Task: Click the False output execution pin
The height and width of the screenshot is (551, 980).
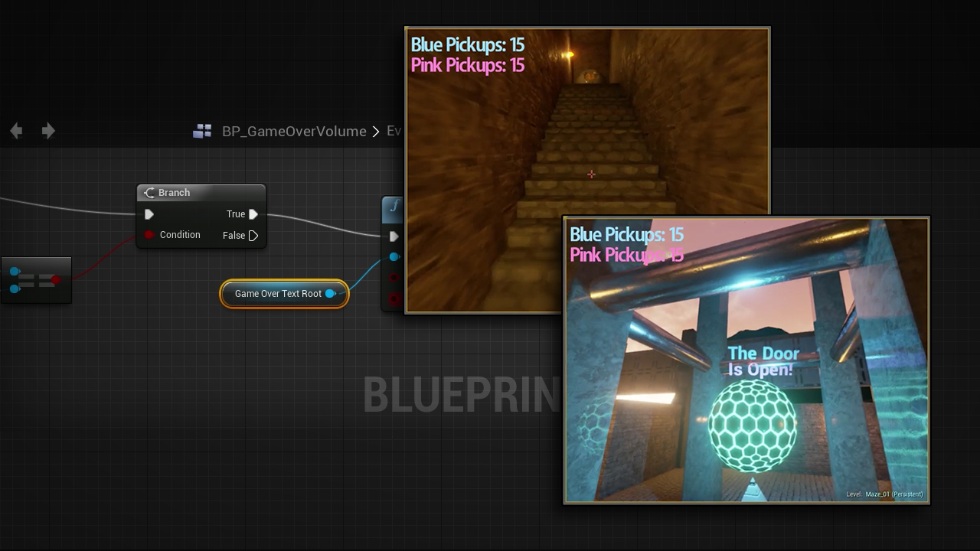Action: click(253, 236)
